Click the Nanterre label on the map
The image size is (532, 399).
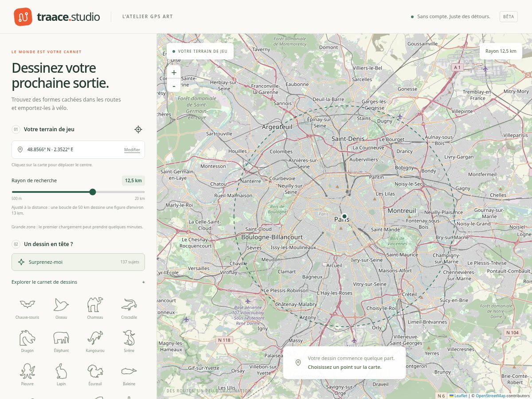pos(250,181)
